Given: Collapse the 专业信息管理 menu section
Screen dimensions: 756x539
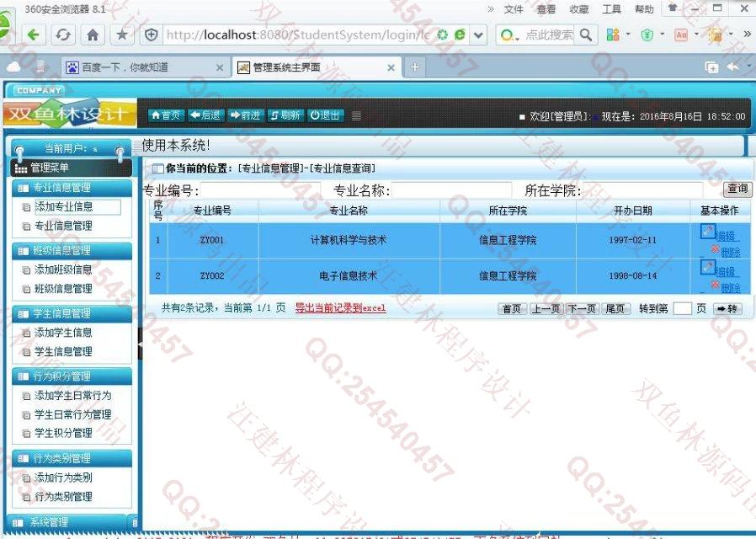Looking at the screenshot, I should pyautogui.click(x=72, y=188).
